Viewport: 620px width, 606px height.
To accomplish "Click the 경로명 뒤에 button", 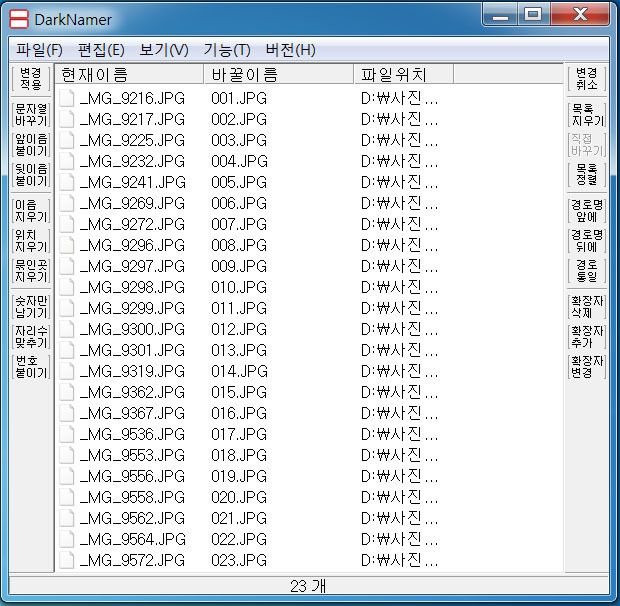I will click(x=587, y=241).
